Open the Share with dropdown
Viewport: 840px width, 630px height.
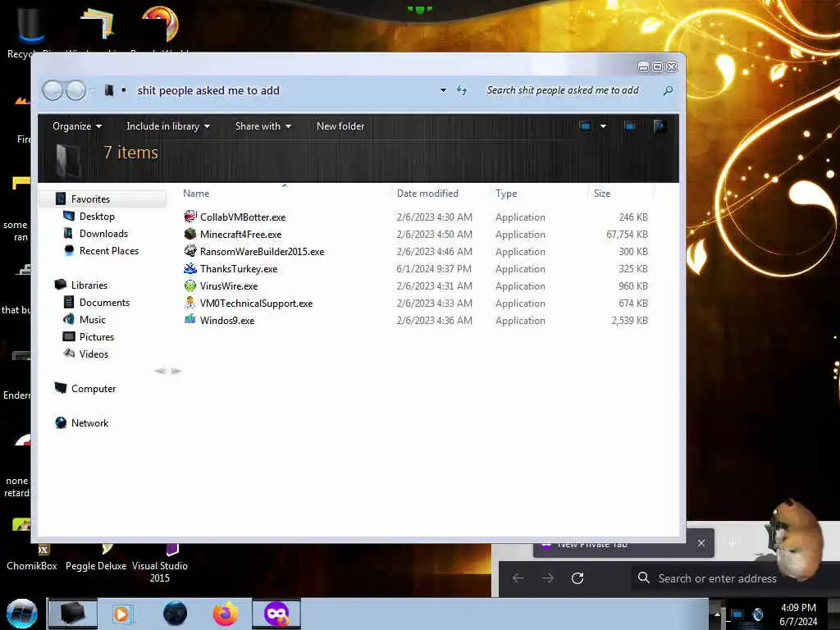click(263, 126)
